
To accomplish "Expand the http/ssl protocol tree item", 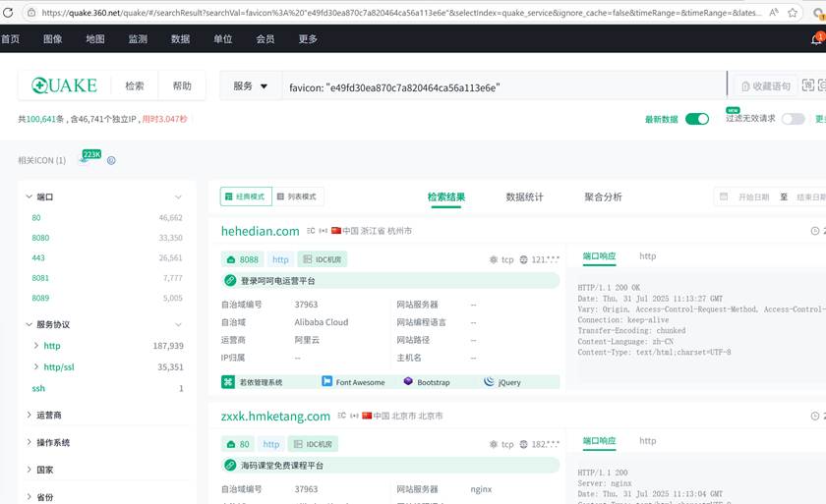I will [x=35, y=366].
